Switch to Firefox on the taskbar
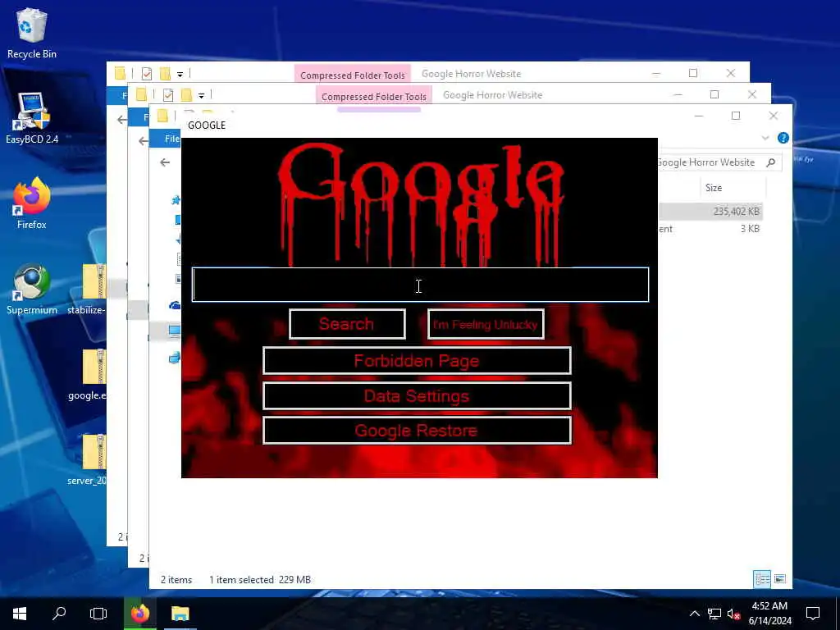840x630 pixels. tap(139, 613)
